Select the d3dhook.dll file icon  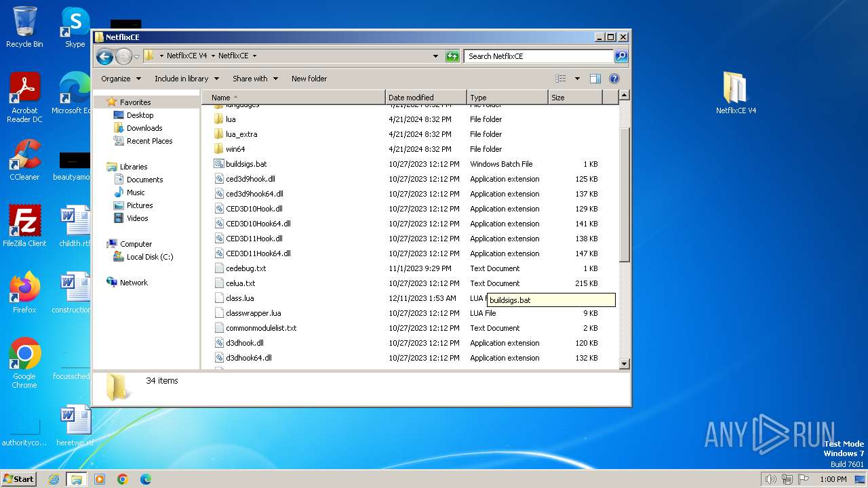pos(218,343)
